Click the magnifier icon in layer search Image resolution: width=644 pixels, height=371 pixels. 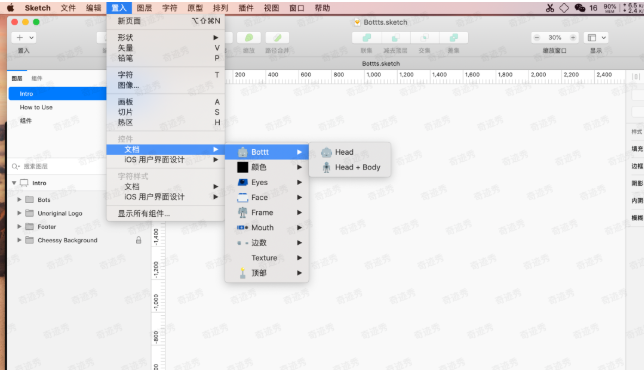pos(15,166)
